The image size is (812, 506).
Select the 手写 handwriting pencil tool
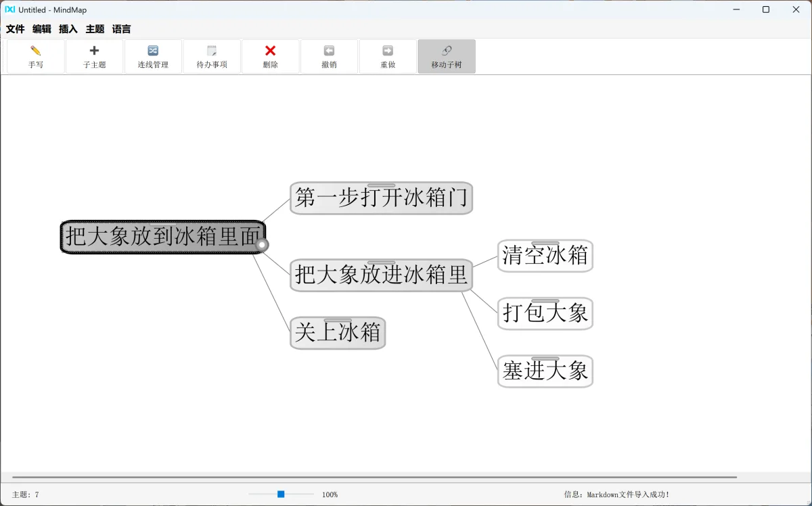[36, 56]
